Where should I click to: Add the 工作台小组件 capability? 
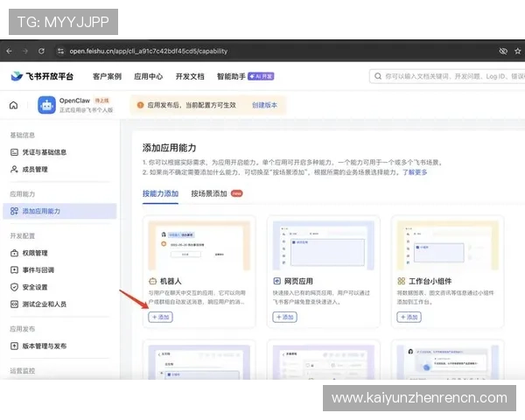[409, 317]
